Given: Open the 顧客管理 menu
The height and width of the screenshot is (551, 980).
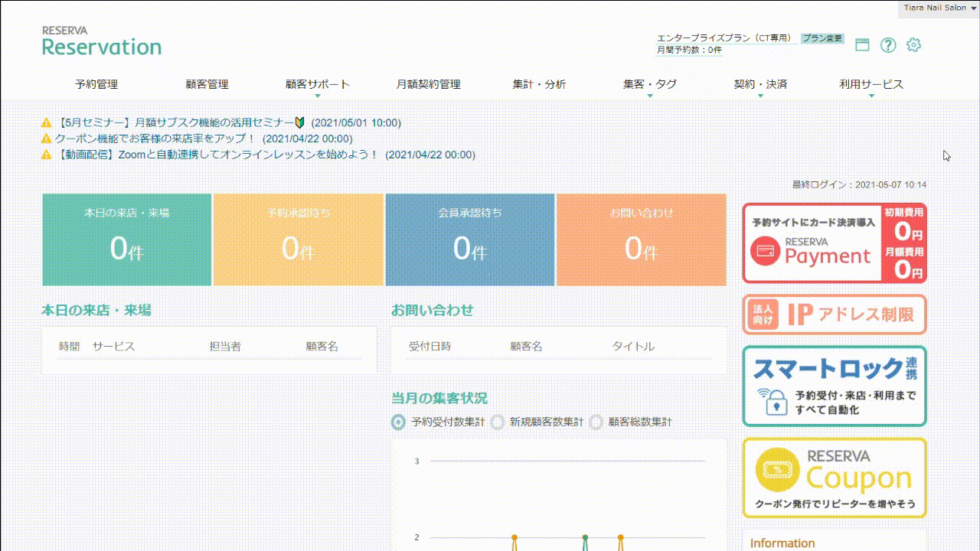Looking at the screenshot, I should [x=207, y=84].
